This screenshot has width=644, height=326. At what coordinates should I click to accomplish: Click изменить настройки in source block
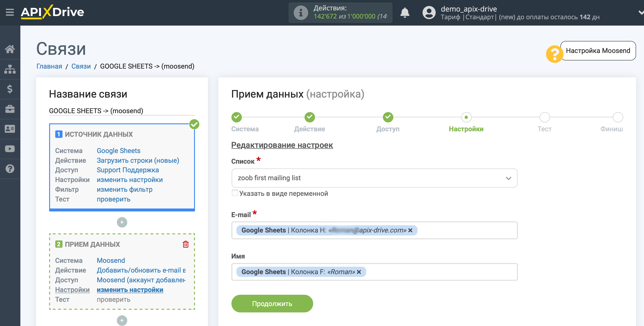130,180
